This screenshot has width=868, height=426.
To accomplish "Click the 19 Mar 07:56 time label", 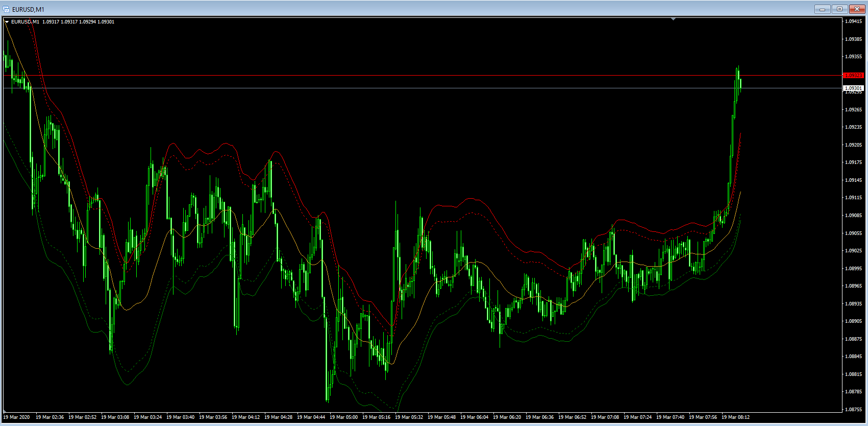I will pyautogui.click(x=703, y=417).
